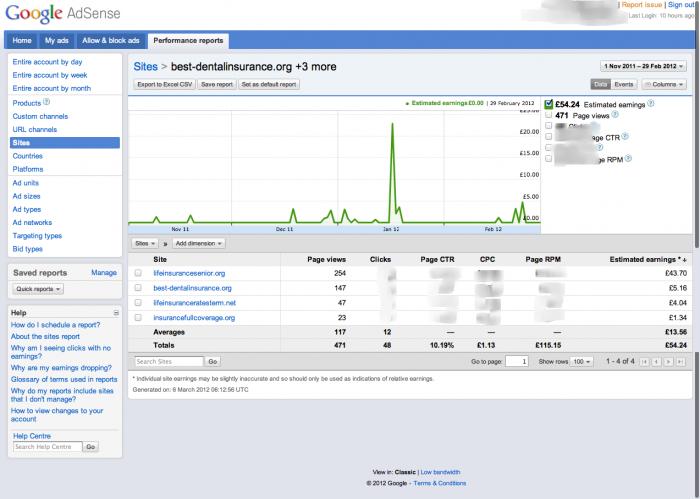The width and height of the screenshot is (700, 499).
Task: Click help icon beside Estimated earnings metric
Action: pos(651,104)
